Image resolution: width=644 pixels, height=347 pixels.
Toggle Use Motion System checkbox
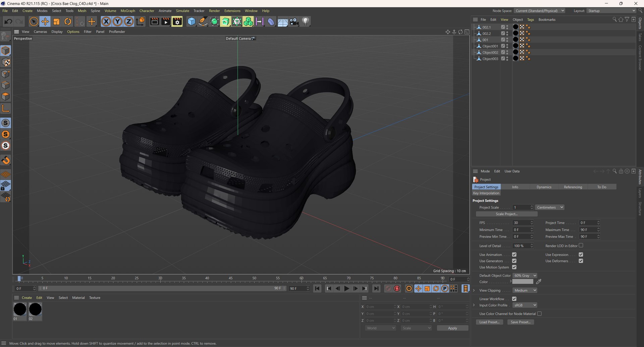pyautogui.click(x=514, y=267)
